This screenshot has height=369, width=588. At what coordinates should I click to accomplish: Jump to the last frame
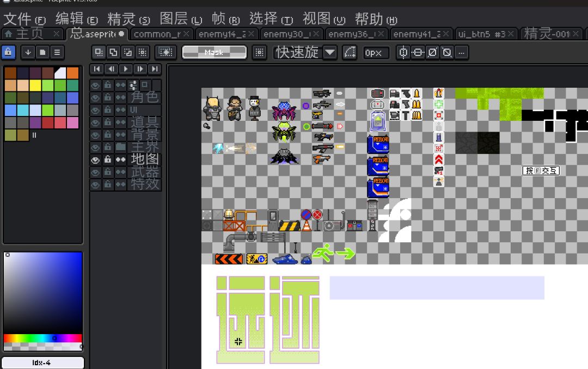[155, 69]
